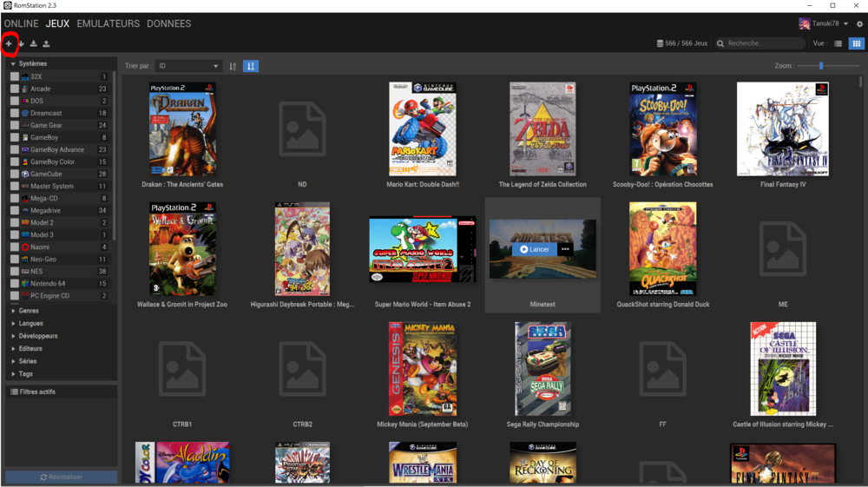Click the download-to-tray import icon

pyautogui.click(x=33, y=43)
